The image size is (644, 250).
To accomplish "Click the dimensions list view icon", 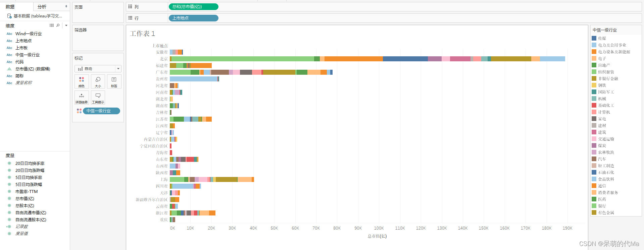I will point(52,25).
